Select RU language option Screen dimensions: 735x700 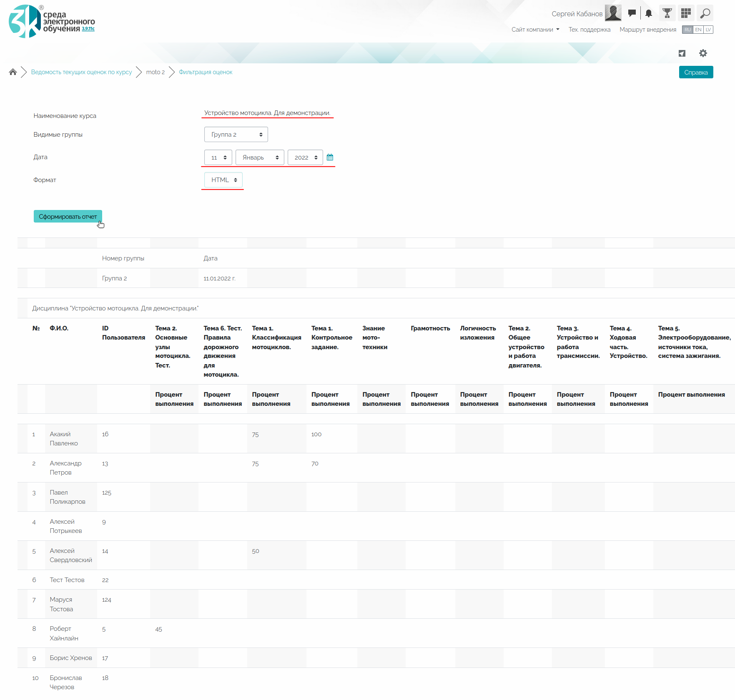coord(687,30)
